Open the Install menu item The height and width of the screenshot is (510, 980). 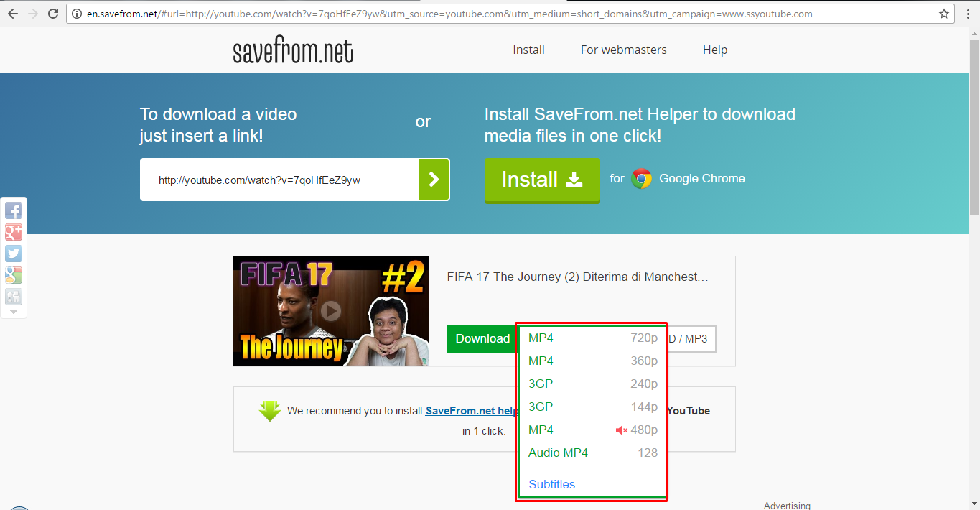(x=528, y=50)
